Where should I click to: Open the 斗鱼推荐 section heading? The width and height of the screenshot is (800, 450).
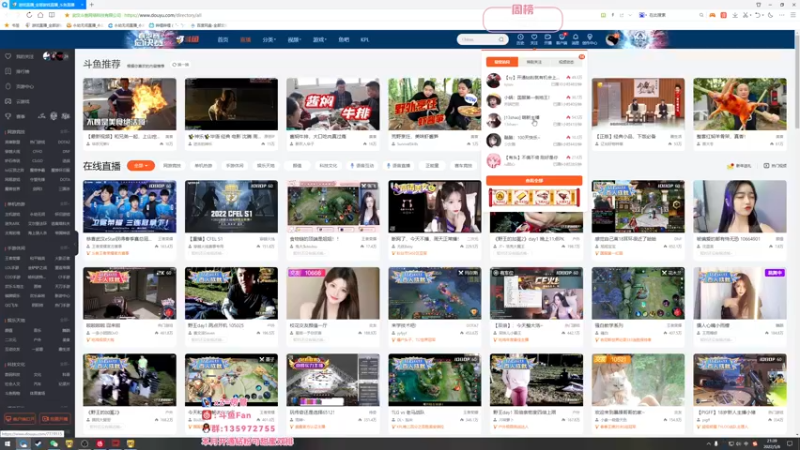102,64
